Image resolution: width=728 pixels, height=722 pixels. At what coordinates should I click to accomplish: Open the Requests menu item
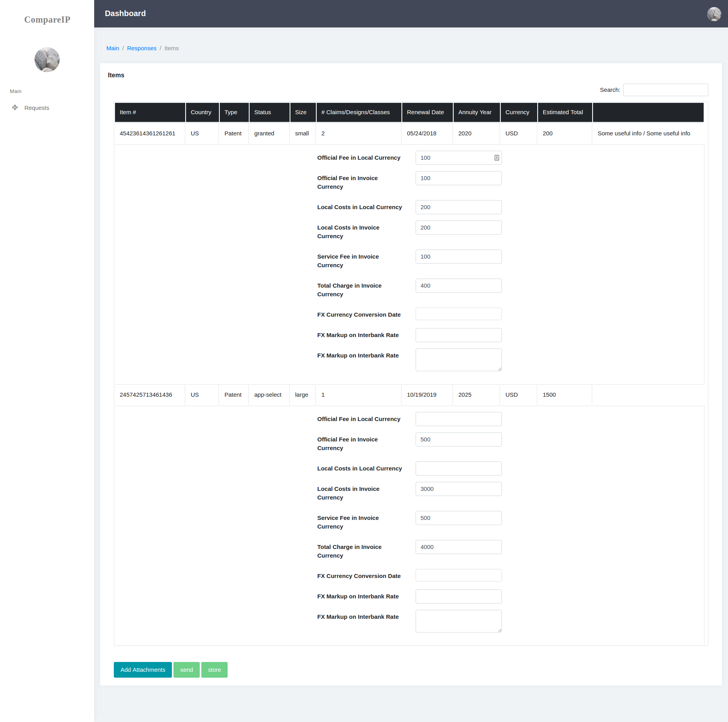[36, 108]
